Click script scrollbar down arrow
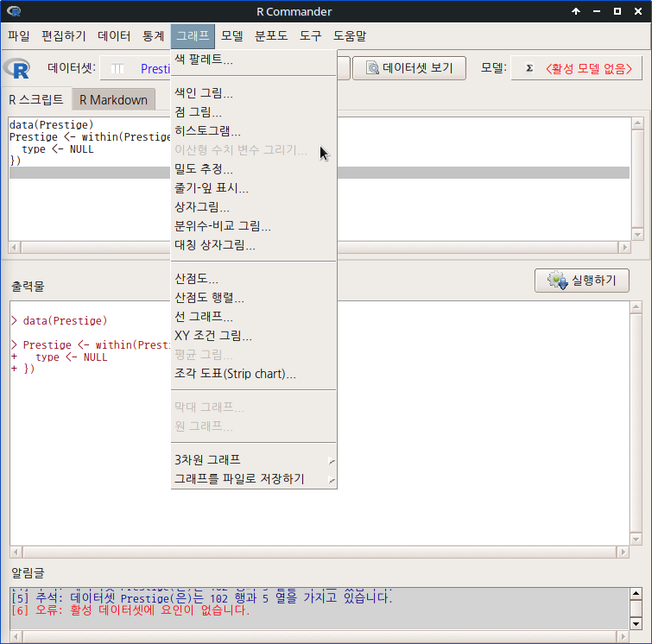The image size is (652, 644). click(637, 235)
